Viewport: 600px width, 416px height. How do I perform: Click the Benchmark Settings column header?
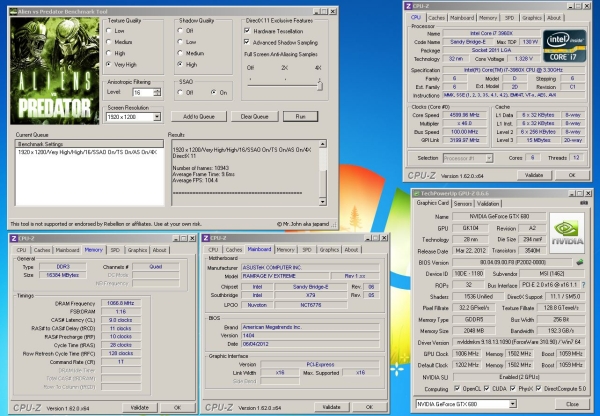(x=90, y=144)
